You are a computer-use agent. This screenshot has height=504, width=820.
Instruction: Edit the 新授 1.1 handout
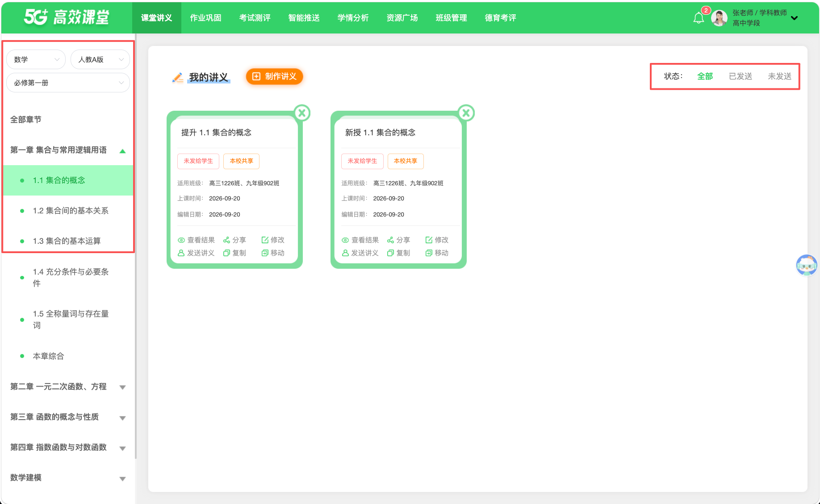click(x=437, y=240)
